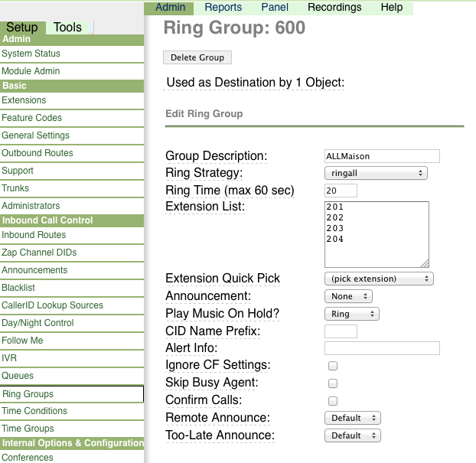Check the Confirm Calls box
Screen dimensions: 476x463
coord(333,401)
